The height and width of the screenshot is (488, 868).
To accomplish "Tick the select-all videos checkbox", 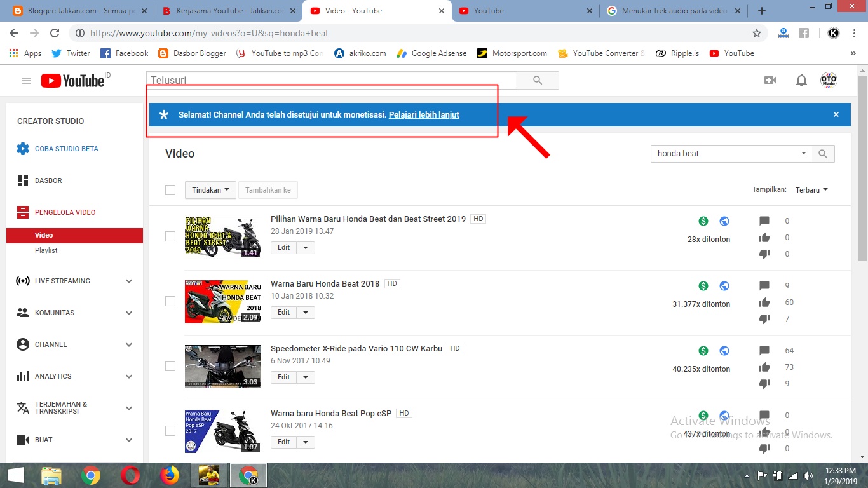I will pos(170,190).
